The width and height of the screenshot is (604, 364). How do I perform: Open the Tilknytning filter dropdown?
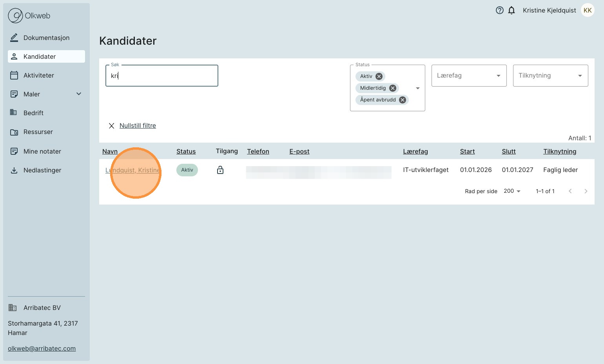[550, 76]
